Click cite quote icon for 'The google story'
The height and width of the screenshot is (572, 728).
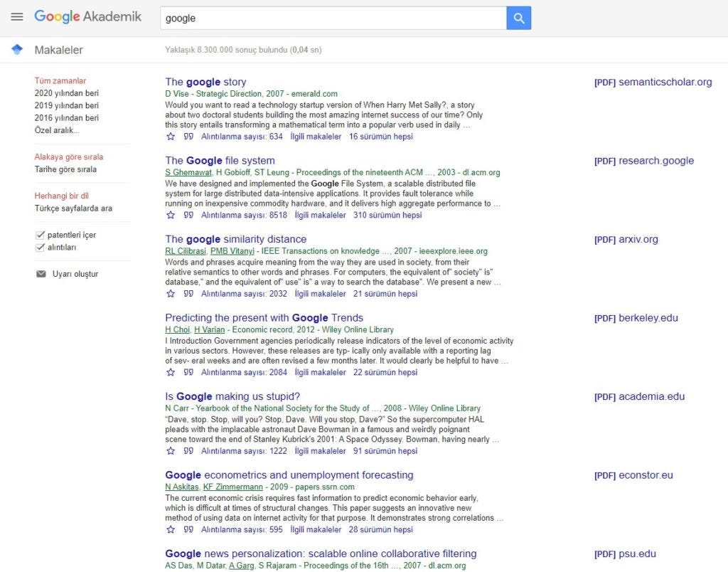pyautogui.click(x=188, y=137)
